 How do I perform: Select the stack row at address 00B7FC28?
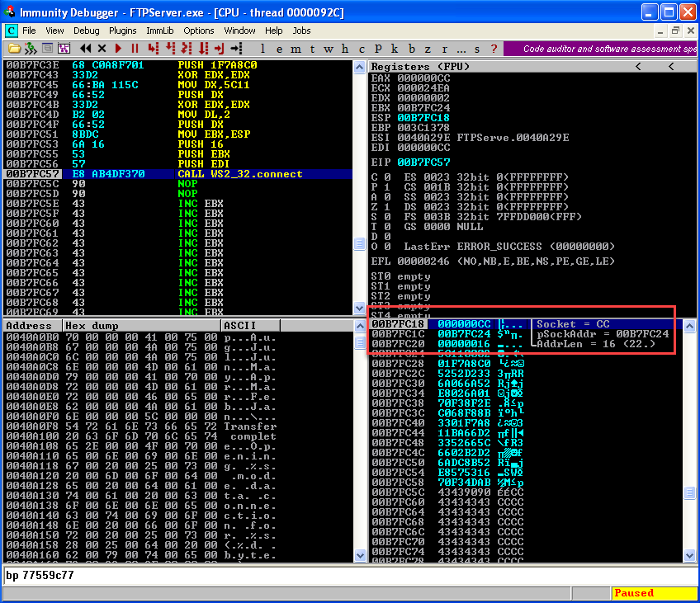click(x=527, y=364)
